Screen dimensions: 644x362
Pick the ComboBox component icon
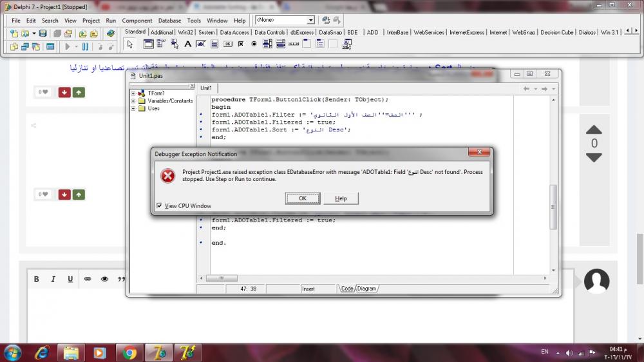pyautogui.click(x=281, y=44)
